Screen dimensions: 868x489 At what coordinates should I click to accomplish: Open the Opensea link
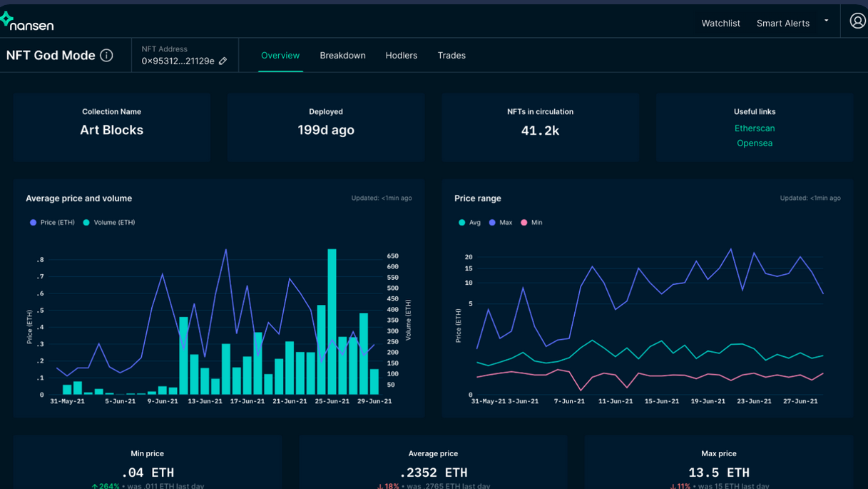(x=755, y=143)
